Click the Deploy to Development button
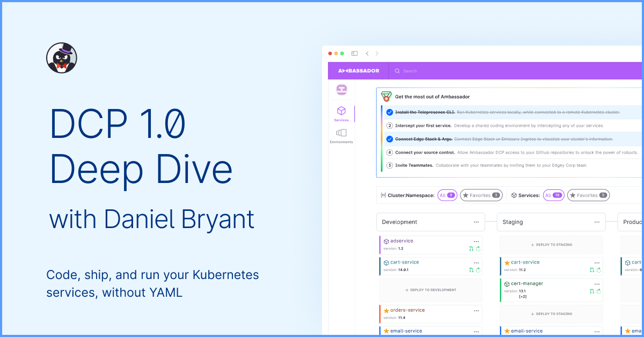This screenshot has width=644, height=337. tap(430, 290)
